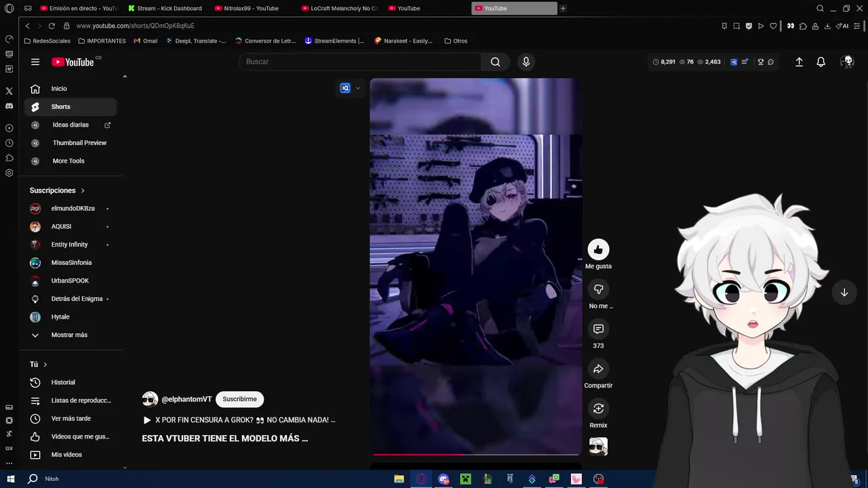Open the MissaSinfonia subscription
This screenshot has width=868, height=488.
pyautogui.click(x=71, y=263)
